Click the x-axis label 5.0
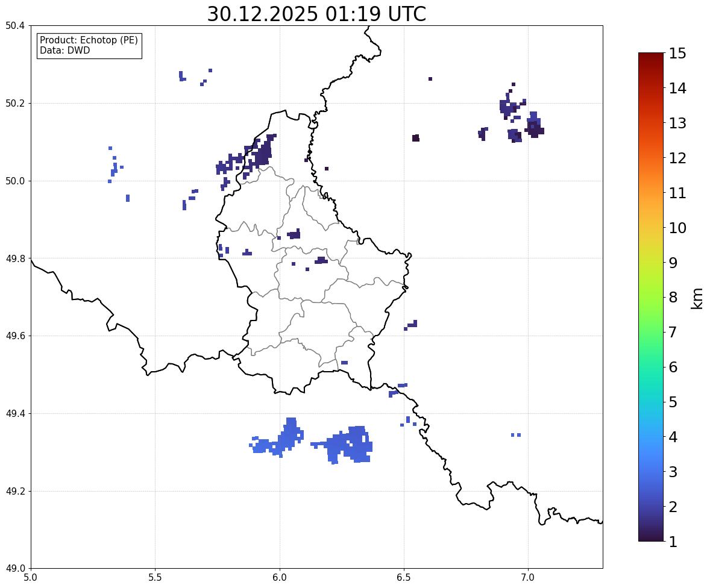The image size is (710, 588). (x=31, y=578)
